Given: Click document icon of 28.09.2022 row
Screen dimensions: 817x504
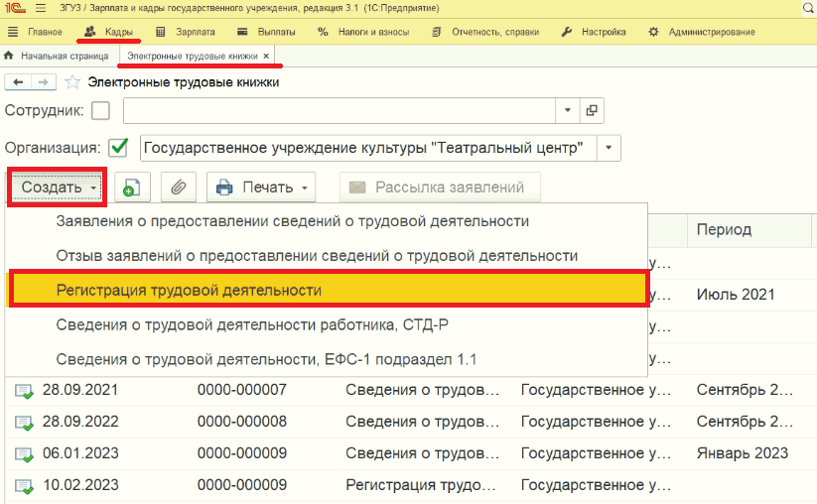Looking at the screenshot, I should [24, 423].
